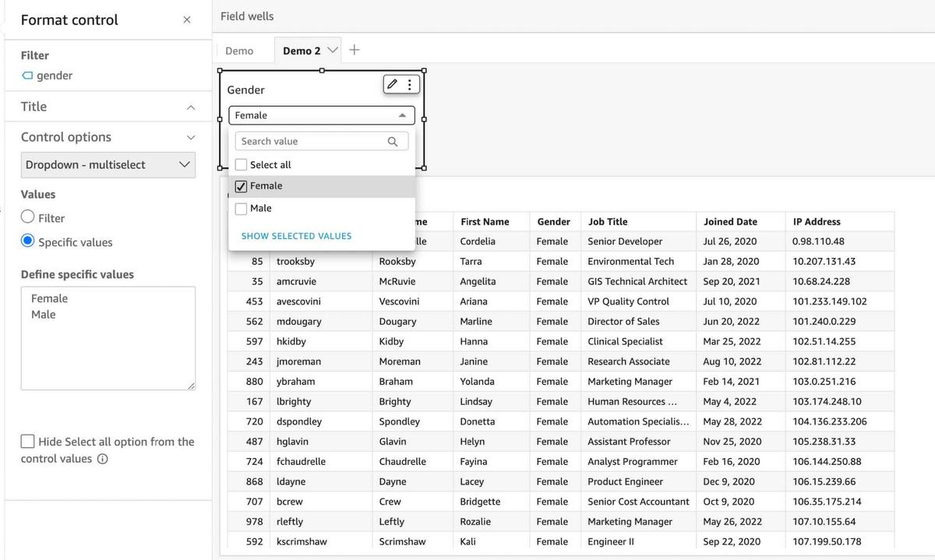Select the Filter radio button
The width and height of the screenshot is (935, 560).
[28, 217]
